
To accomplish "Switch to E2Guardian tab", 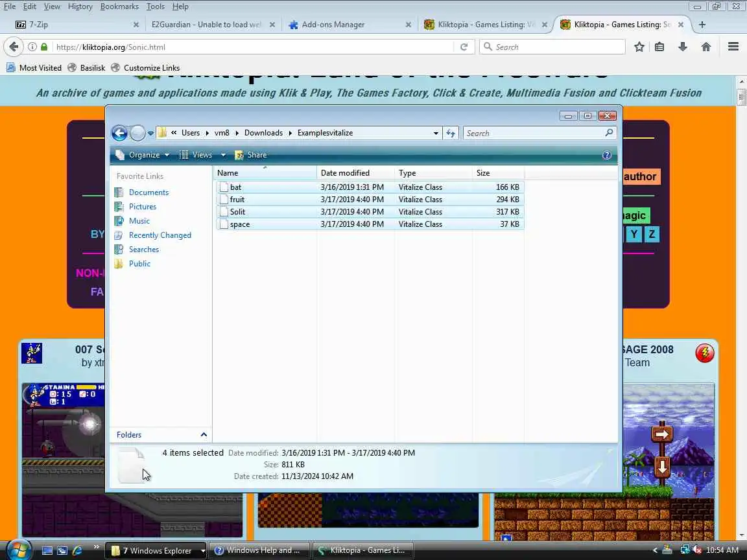I will coord(206,25).
